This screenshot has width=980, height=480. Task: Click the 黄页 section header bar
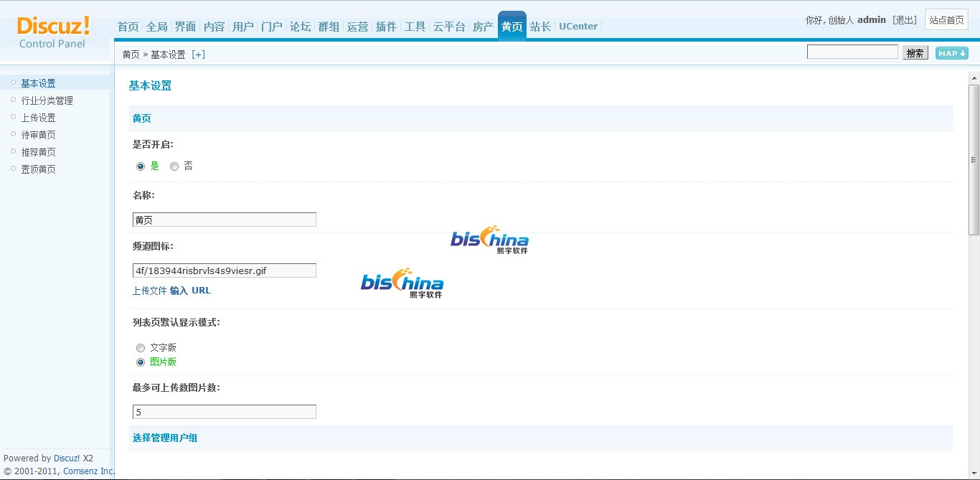[x=541, y=118]
